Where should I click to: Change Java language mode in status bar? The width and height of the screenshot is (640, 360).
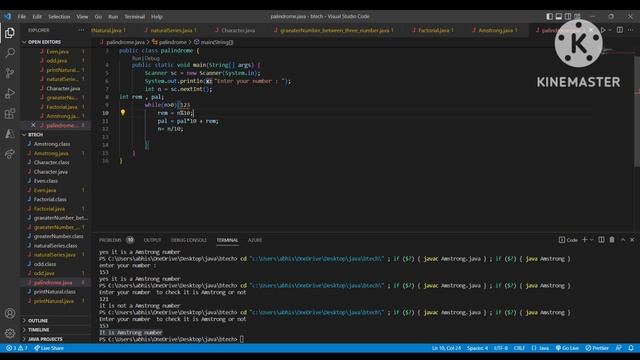tap(540, 348)
